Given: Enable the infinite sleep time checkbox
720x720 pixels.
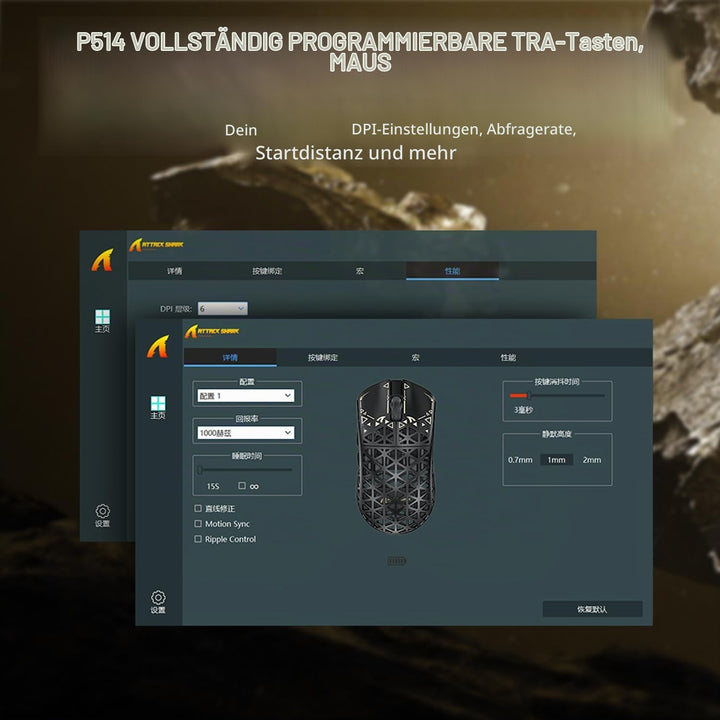Looking at the screenshot, I should coord(242,485).
